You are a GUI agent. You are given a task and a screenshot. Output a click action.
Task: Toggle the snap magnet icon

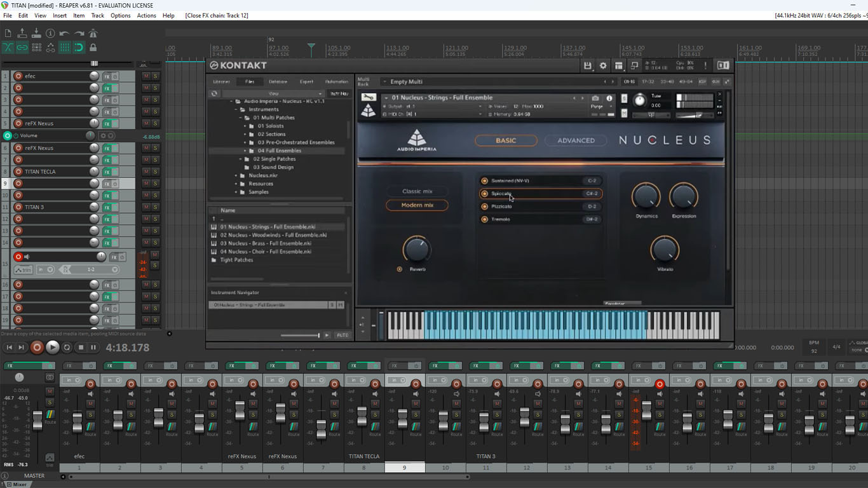click(x=79, y=48)
